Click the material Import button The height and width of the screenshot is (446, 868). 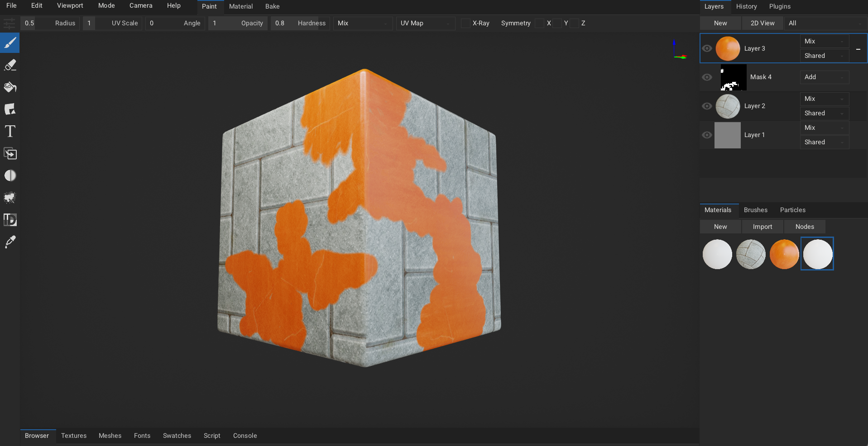coord(762,227)
